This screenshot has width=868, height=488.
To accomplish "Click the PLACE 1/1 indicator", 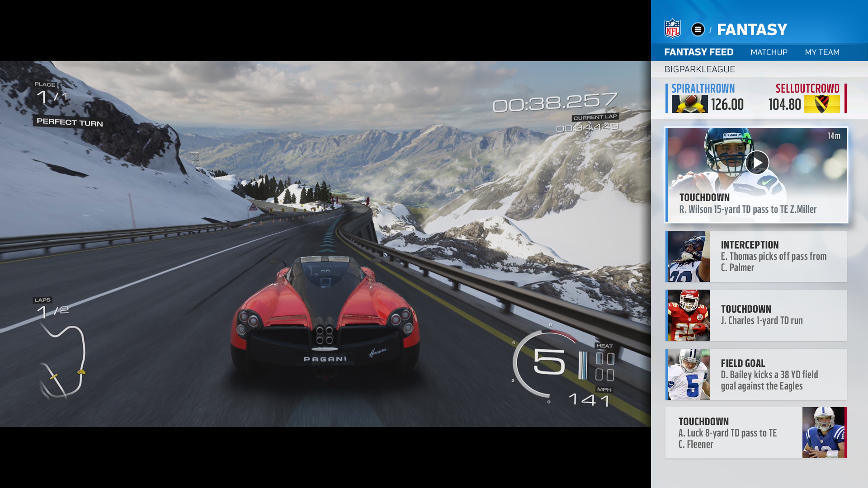I will [52, 93].
